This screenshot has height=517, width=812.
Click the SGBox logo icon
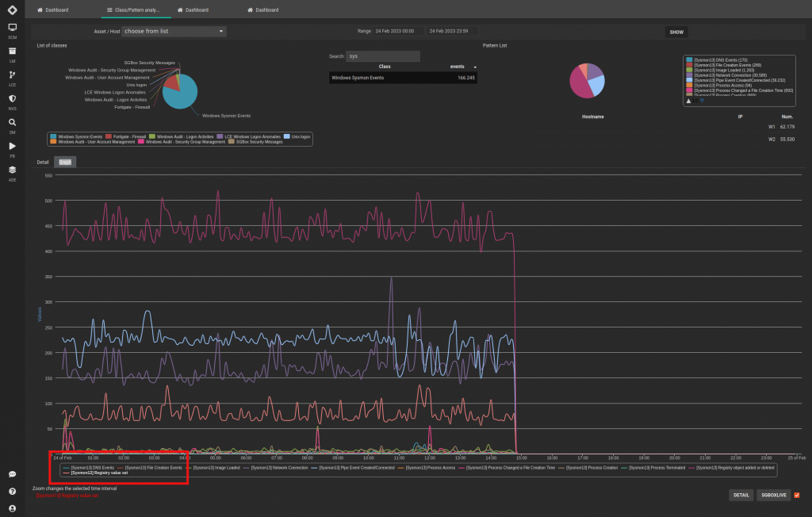click(x=13, y=10)
